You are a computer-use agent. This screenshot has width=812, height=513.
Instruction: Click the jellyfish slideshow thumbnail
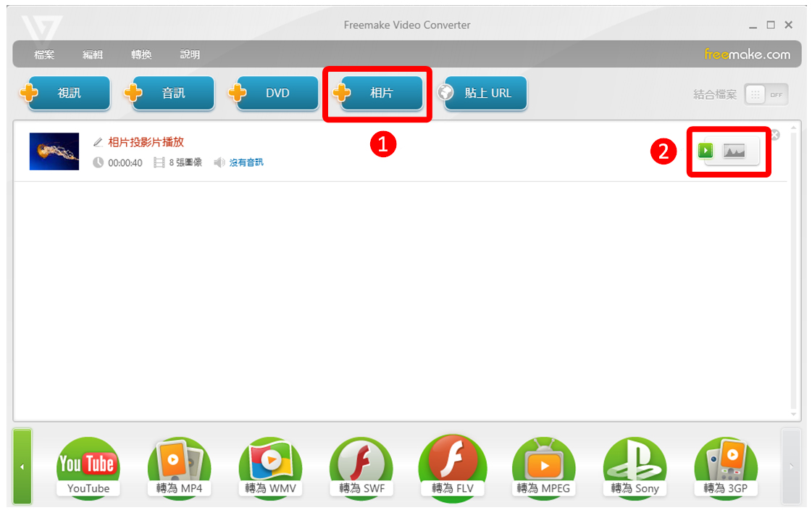(x=54, y=151)
